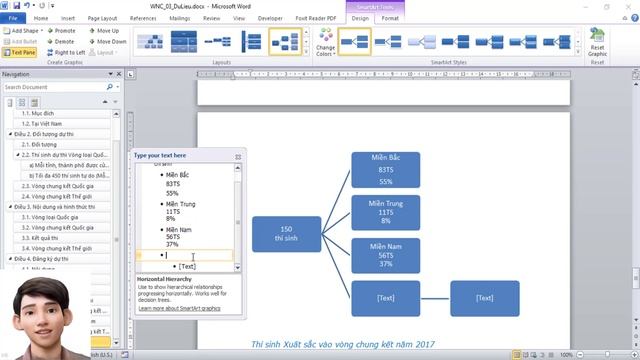
Task: Click Demote in the Create Graphic group
Action: click(60, 41)
